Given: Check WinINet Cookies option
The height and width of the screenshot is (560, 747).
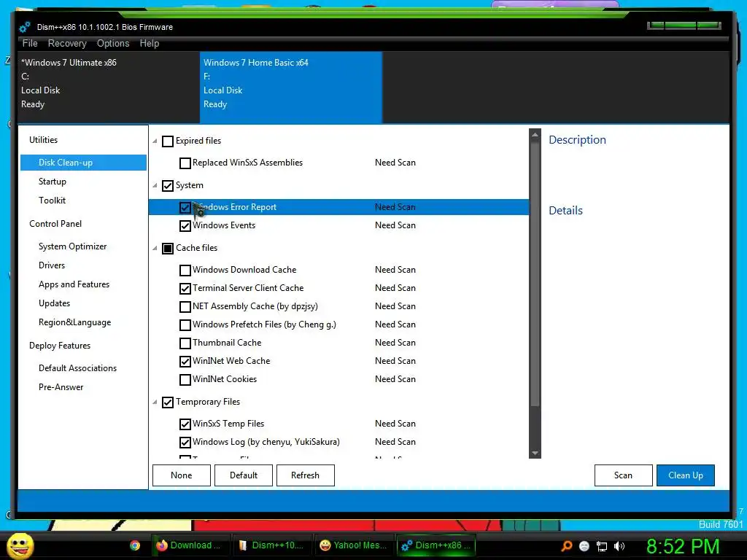Looking at the screenshot, I should coord(185,379).
